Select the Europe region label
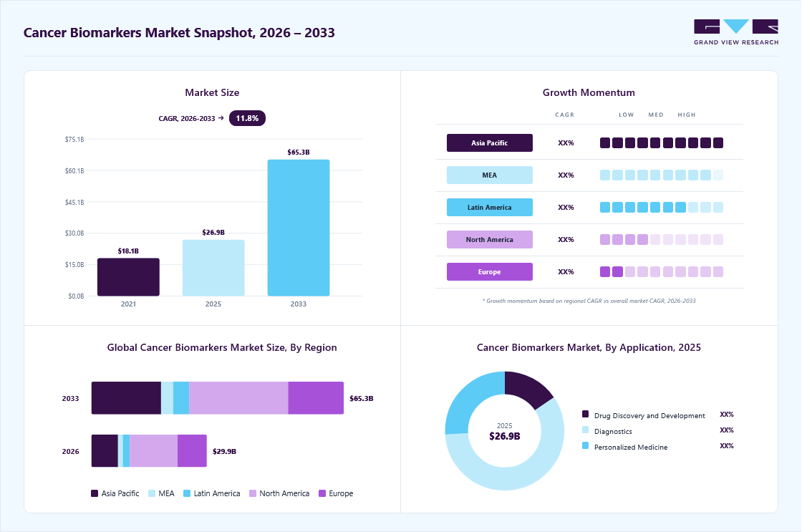Screen dimensions: 802x532 click(490, 271)
